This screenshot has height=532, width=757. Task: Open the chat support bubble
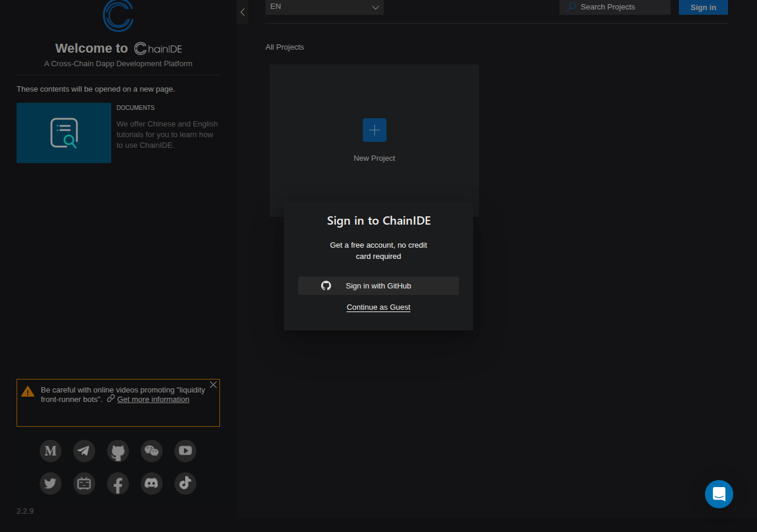[719, 494]
